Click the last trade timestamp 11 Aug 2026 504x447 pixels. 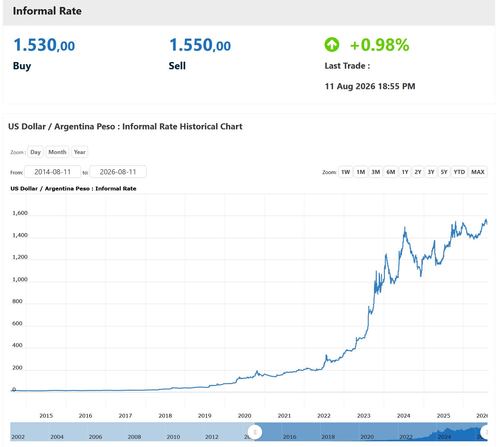pos(370,86)
